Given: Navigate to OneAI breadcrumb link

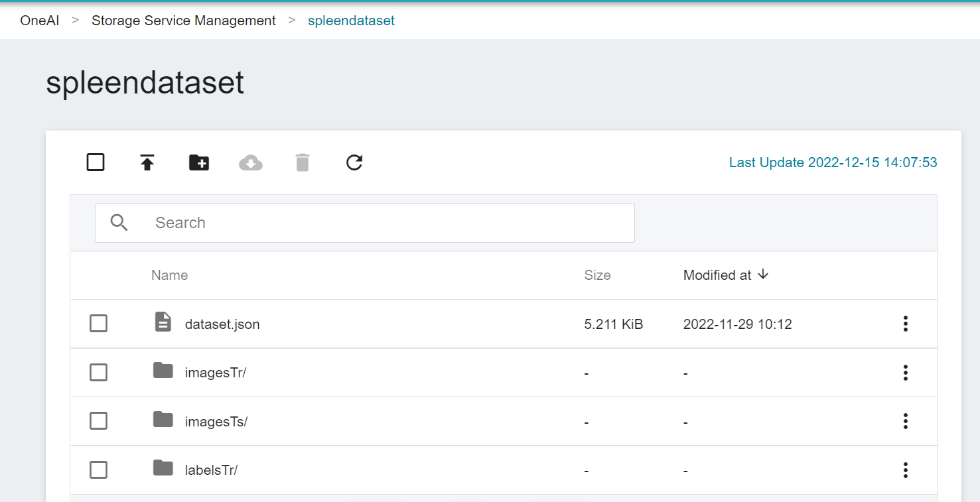Looking at the screenshot, I should (x=40, y=21).
